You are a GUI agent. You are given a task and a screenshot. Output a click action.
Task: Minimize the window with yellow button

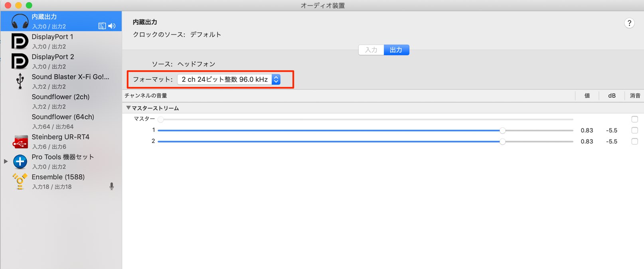tap(18, 5)
